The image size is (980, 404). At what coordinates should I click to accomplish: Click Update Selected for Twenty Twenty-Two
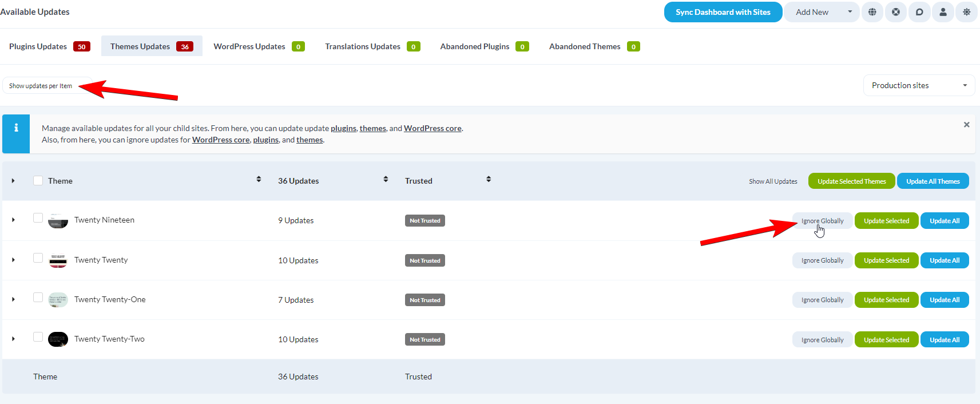coord(886,340)
